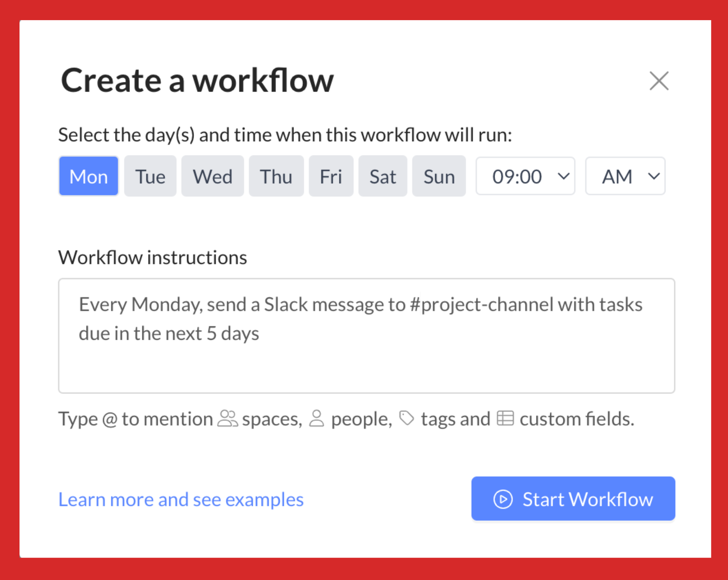The height and width of the screenshot is (580, 728).
Task: Open Learn more and see examples
Action: [x=181, y=500]
